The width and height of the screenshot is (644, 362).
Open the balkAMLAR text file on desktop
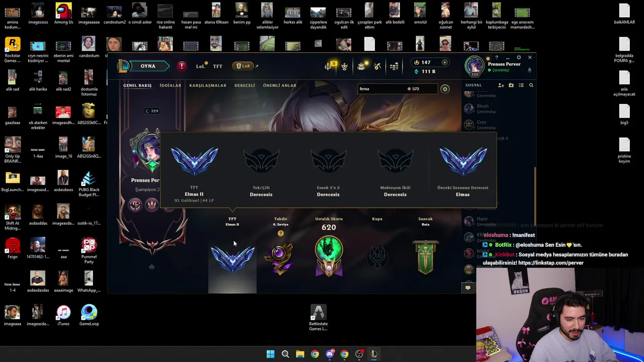point(624,14)
